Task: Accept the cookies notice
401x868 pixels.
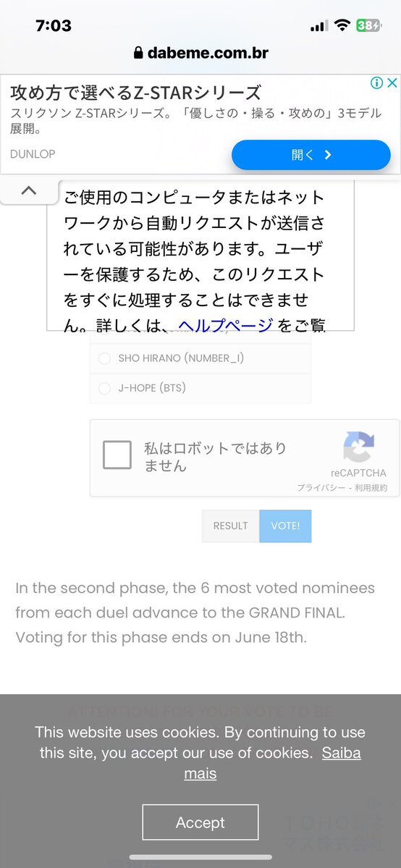Action: coord(200,822)
